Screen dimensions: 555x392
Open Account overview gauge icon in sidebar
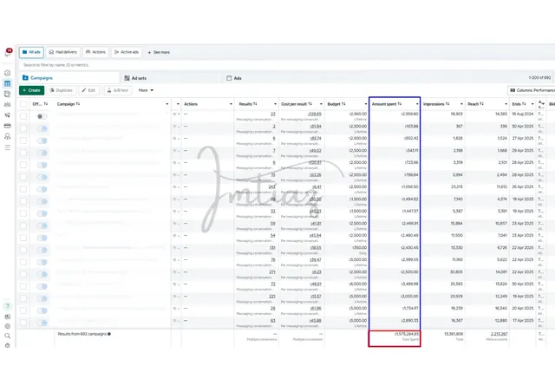coord(8,73)
